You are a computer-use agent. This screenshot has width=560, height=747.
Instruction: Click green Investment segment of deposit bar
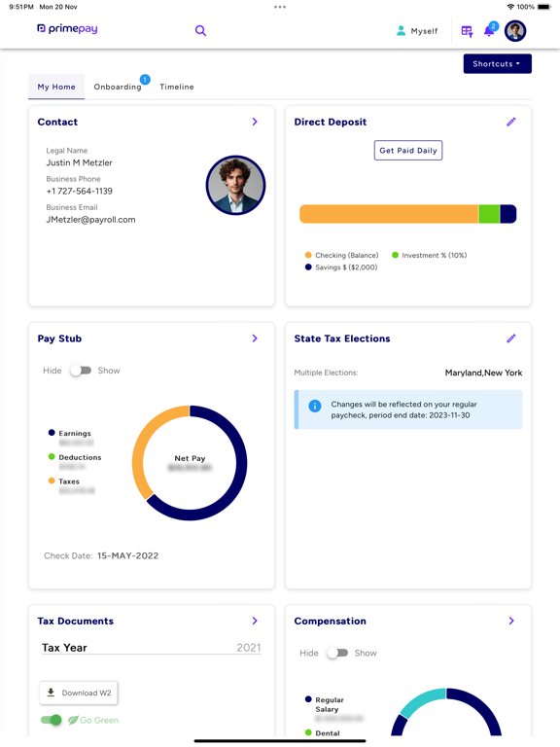489,214
